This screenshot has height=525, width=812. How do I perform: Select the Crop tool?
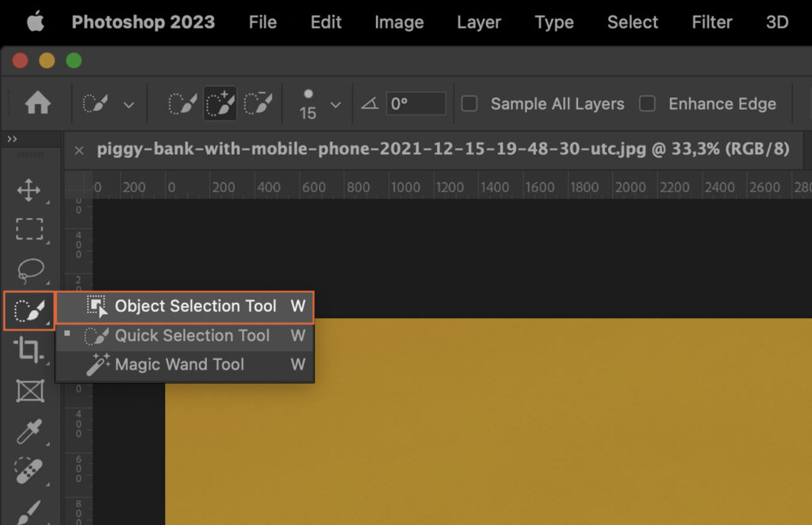point(29,351)
